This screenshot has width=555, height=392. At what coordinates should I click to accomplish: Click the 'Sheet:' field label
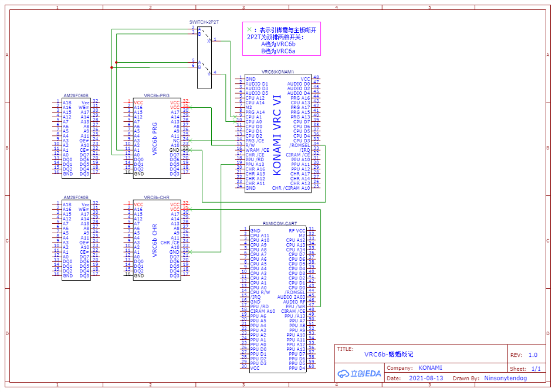coord(518,369)
